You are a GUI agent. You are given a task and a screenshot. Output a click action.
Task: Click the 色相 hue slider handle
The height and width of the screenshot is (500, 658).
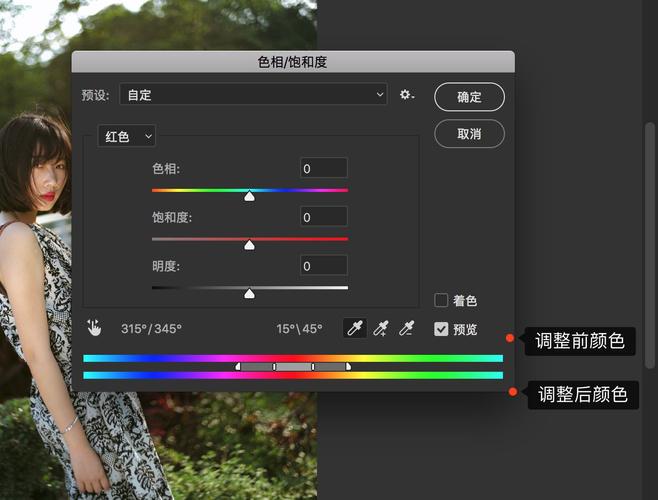(x=249, y=196)
